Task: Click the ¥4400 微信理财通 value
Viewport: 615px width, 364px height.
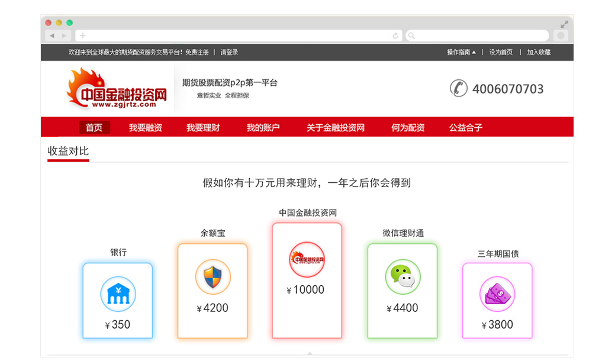Action: tap(402, 308)
